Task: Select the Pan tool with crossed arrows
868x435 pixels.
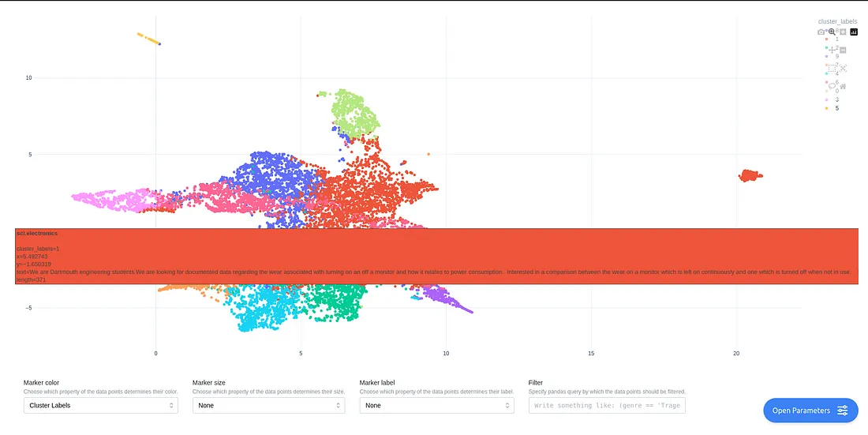Action: tap(832, 50)
